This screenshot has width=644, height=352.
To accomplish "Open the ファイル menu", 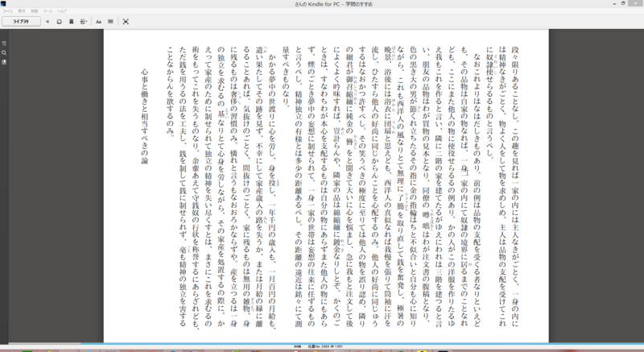I will pyautogui.click(x=7, y=11).
